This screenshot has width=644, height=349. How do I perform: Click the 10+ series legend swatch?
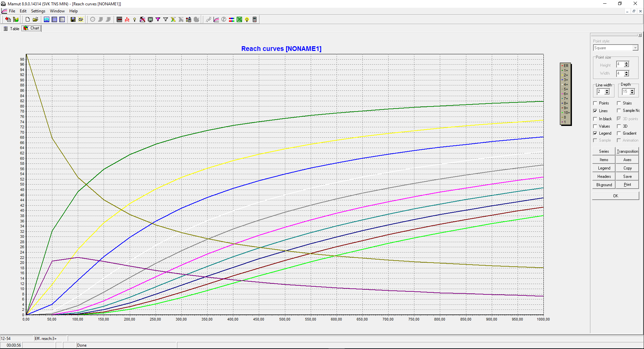(x=562, y=113)
